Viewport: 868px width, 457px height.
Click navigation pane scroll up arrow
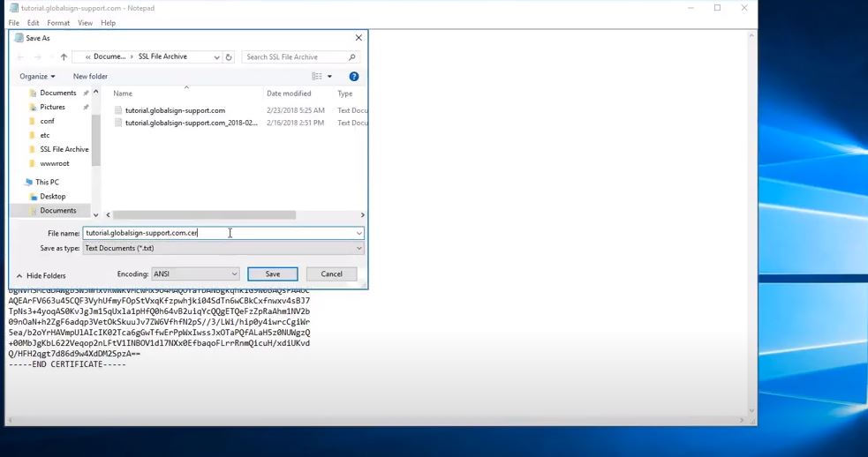tap(95, 92)
